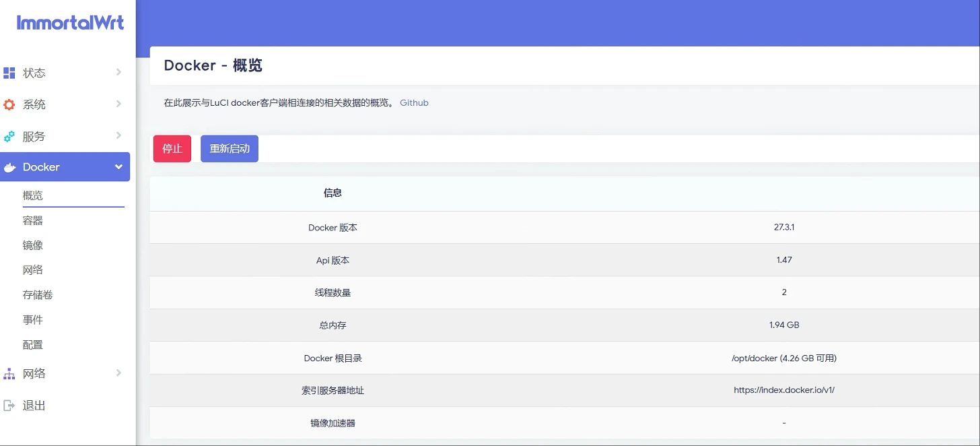Click the 27.3.1 version value
This screenshot has width=980, height=446.
pos(784,228)
